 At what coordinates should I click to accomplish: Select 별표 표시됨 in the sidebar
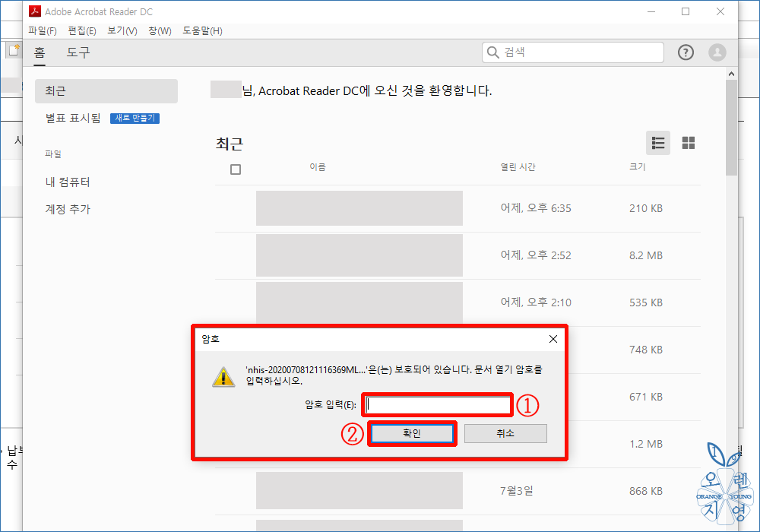tap(73, 119)
